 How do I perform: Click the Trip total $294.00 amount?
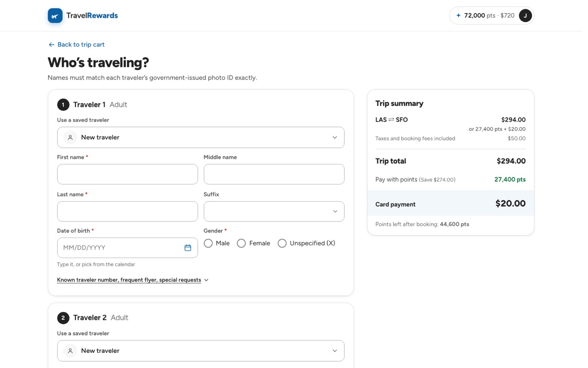[511, 161]
